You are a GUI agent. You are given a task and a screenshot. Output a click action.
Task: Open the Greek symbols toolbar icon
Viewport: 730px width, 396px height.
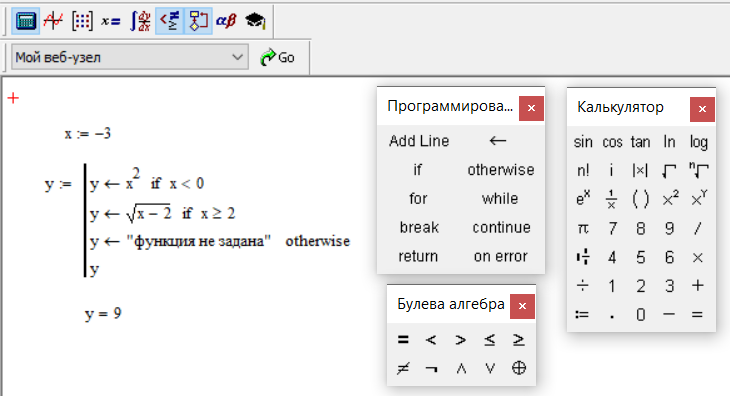click(x=226, y=20)
